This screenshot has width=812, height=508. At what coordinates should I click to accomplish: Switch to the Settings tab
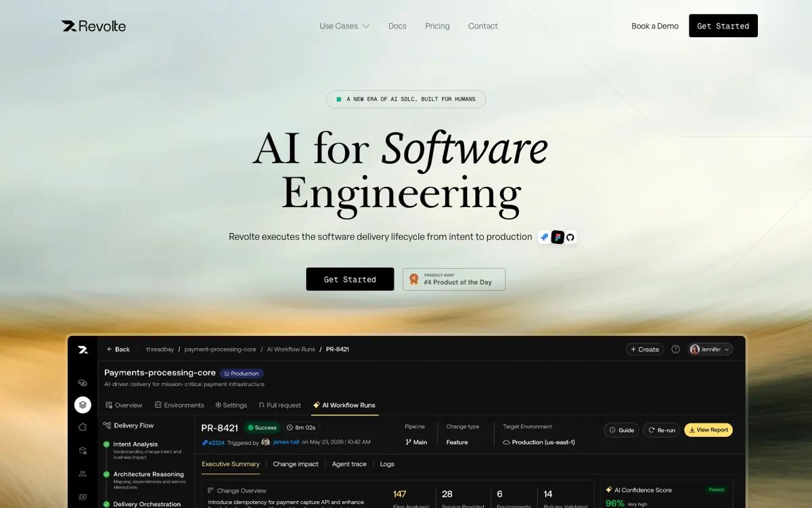click(231, 405)
